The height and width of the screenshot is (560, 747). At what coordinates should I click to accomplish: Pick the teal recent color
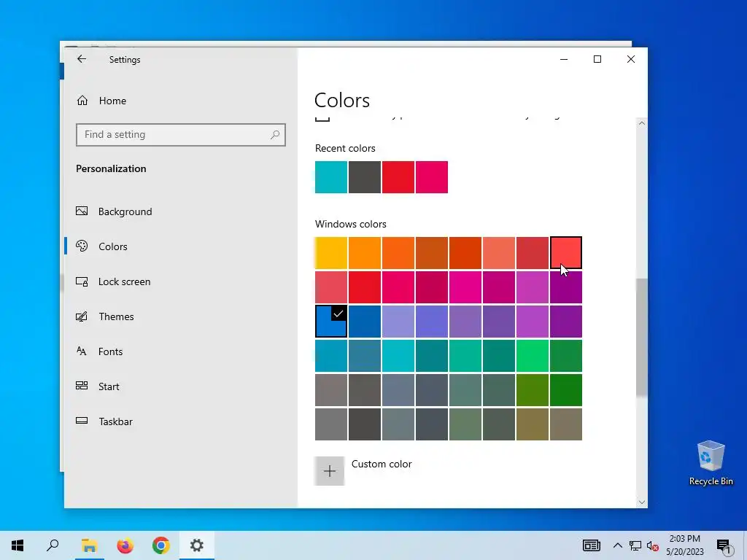[331, 177]
